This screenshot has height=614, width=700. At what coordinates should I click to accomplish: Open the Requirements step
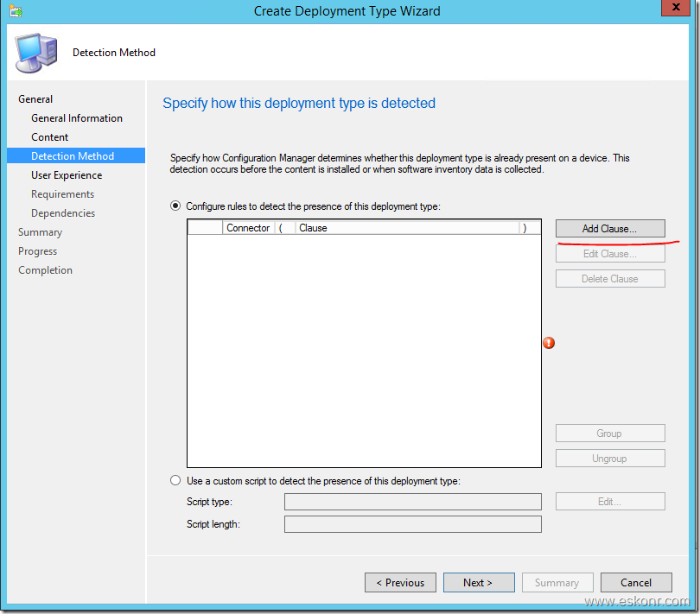[63, 194]
